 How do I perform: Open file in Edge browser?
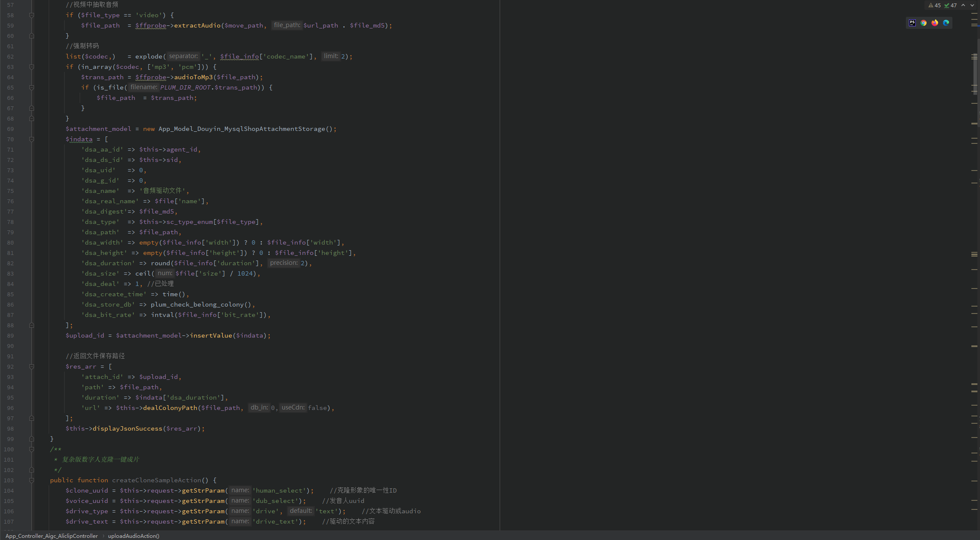(x=946, y=23)
